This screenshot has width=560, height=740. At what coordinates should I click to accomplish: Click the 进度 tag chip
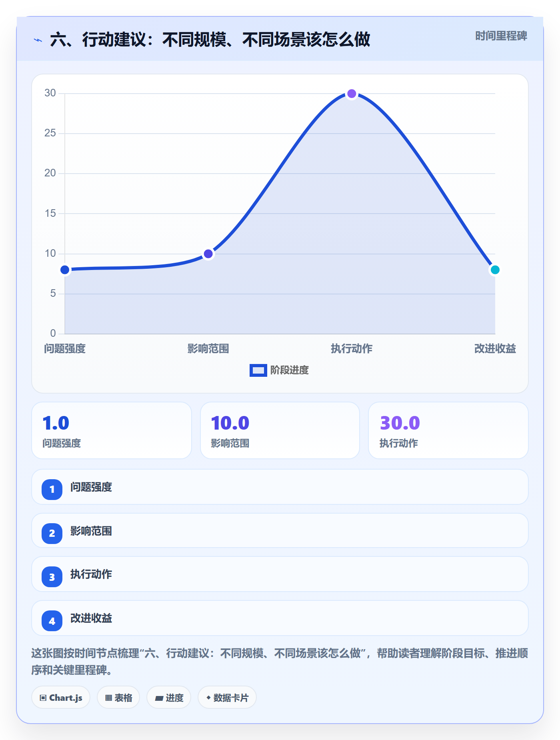pos(169,698)
